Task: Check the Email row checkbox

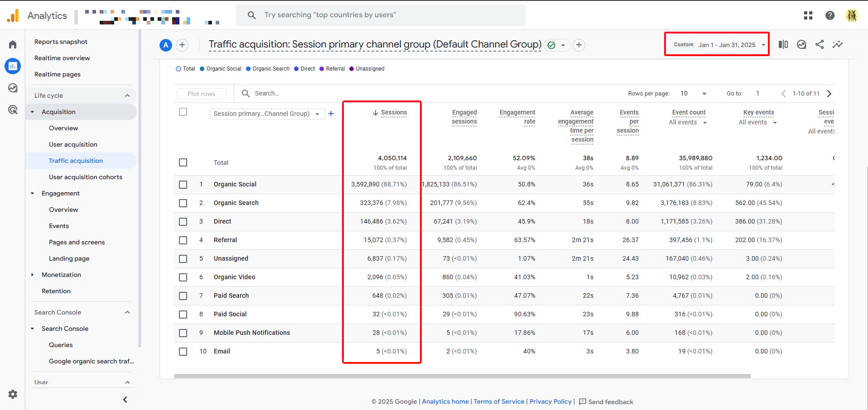Action: coord(183,352)
